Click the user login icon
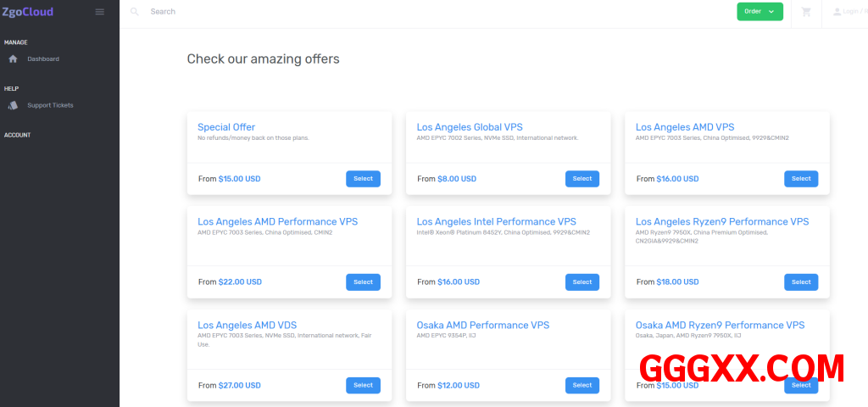 pyautogui.click(x=837, y=12)
